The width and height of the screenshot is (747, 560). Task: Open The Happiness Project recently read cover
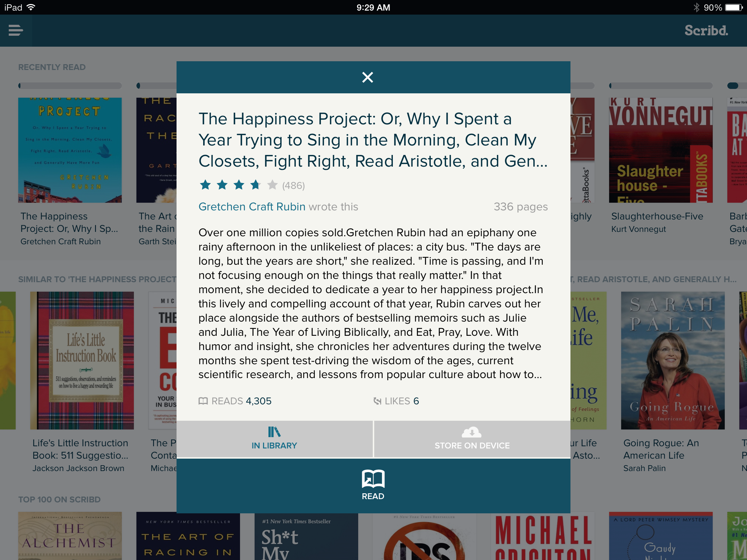click(70, 150)
